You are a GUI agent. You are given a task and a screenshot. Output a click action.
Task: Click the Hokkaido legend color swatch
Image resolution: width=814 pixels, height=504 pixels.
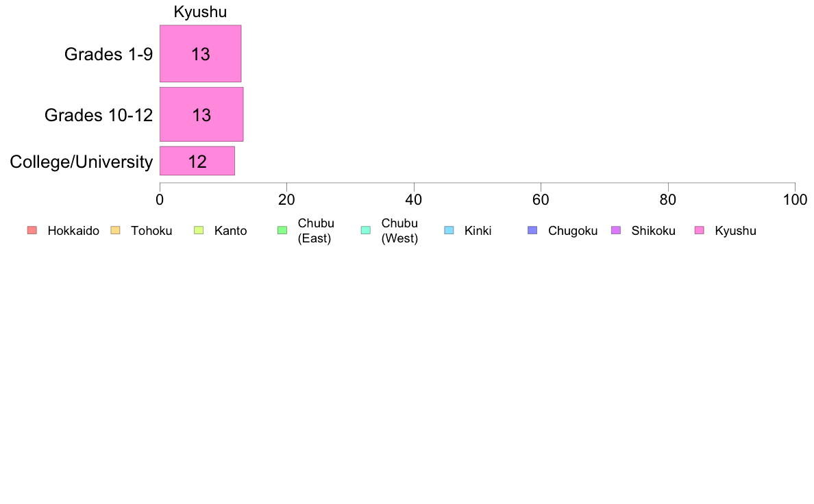pyautogui.click(x=32, y=230)
